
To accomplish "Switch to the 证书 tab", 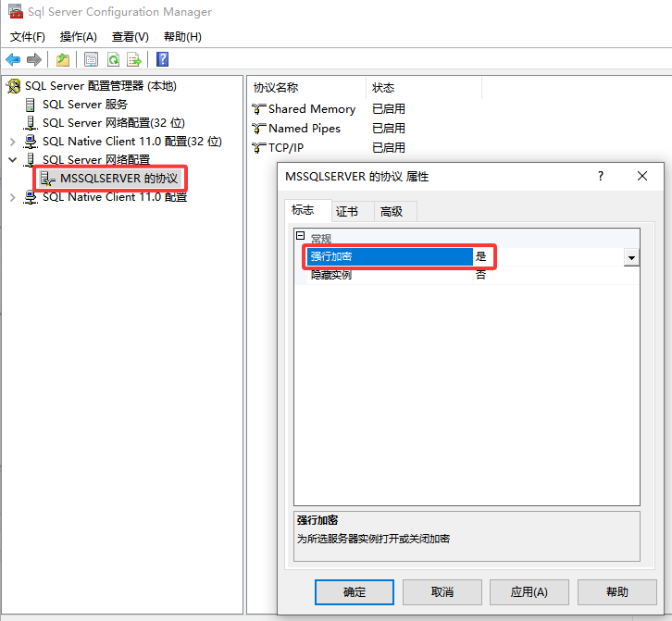I will click(x=347, y=212).
